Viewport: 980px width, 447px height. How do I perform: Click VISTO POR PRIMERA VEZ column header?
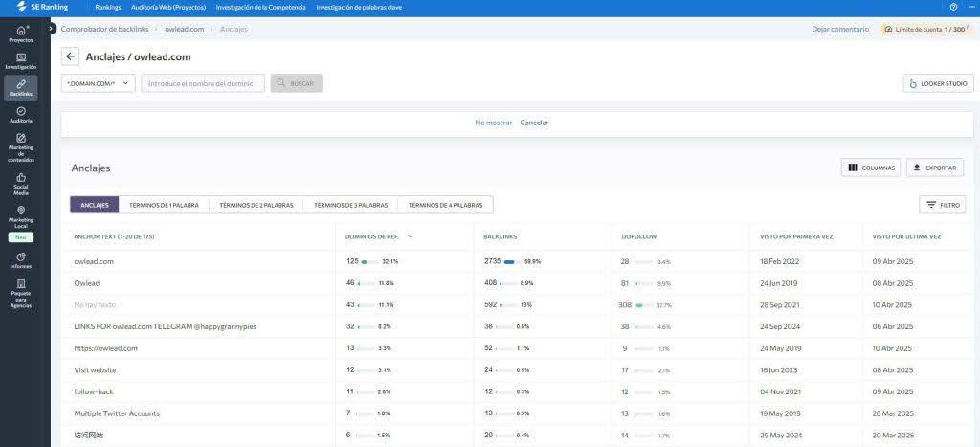pos(796,237)
